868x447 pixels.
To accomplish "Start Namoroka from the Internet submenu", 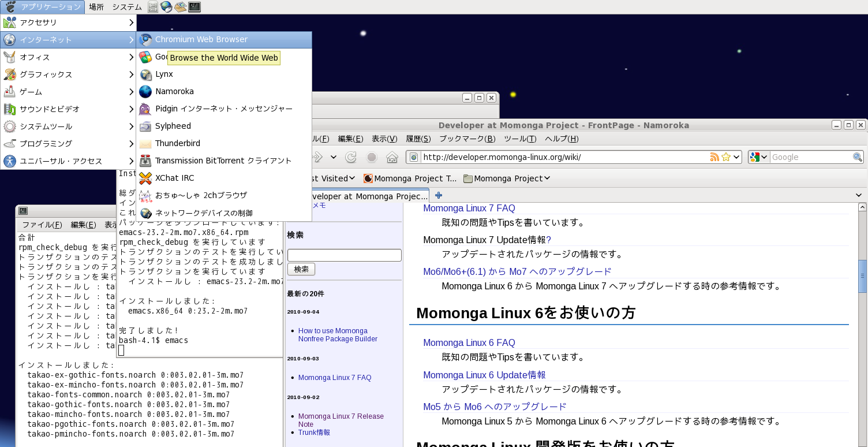I will click(x=224, y=92).
